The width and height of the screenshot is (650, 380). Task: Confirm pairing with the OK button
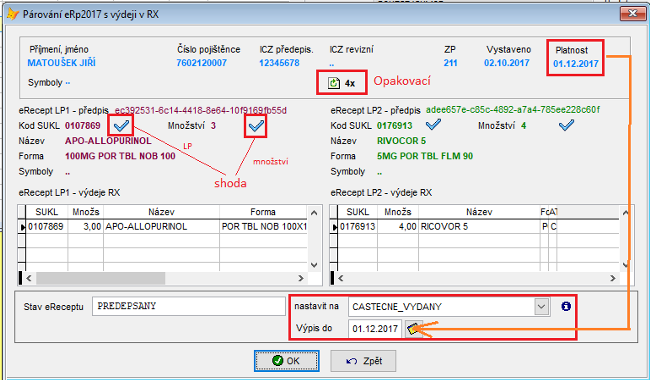[x=286, y=361]
